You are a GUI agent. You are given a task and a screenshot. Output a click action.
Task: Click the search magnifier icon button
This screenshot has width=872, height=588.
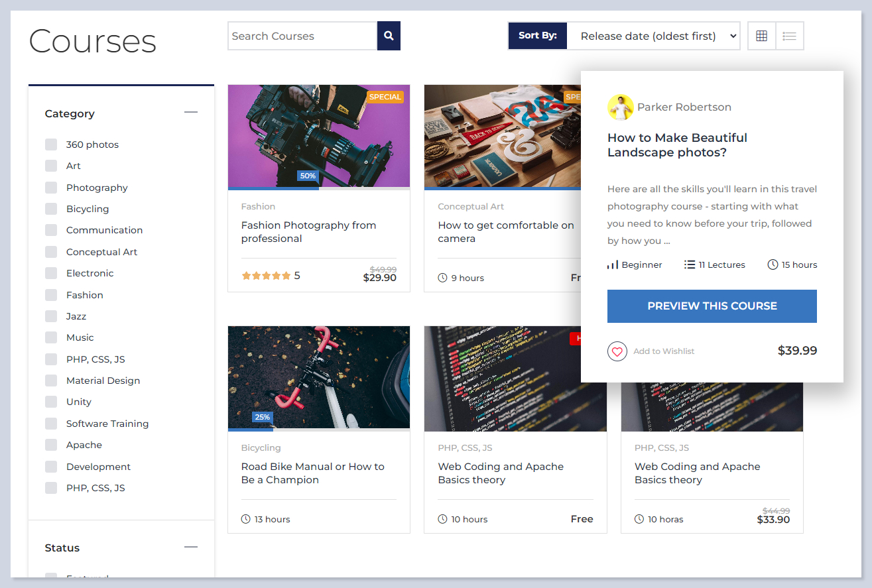pos(389,36)
